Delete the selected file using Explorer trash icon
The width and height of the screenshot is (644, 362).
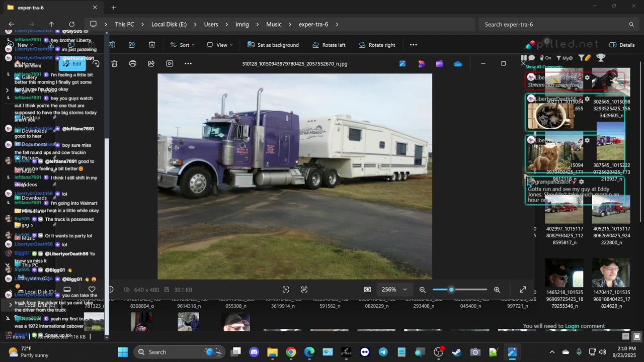click(152, 45)
